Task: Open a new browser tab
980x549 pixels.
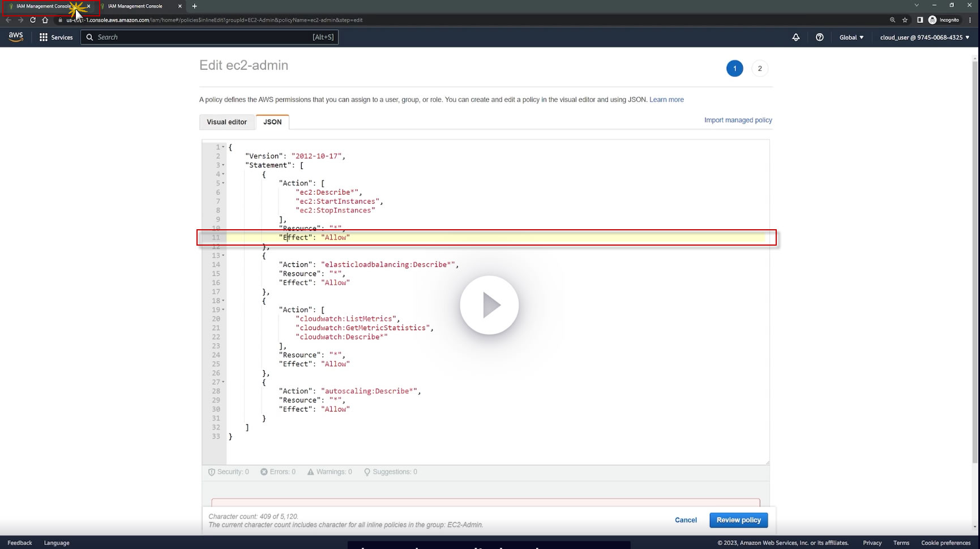Action: [x=194, y=6]
